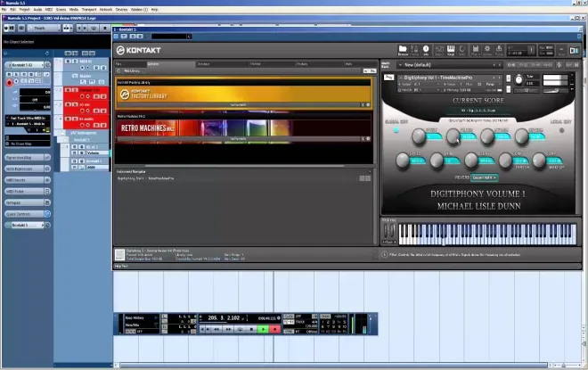Expand the Expression Map inspector section
The image size is (588, 370).
coord(28,158)
